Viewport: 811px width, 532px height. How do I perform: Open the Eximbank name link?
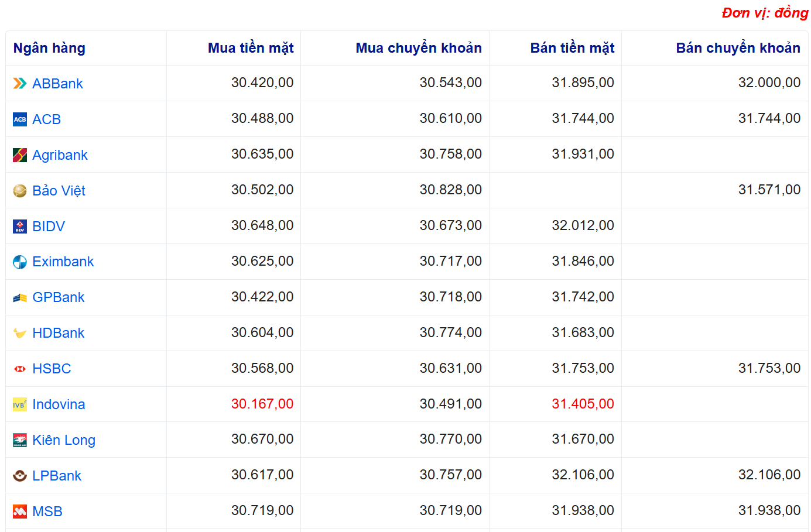pyautogui.click(x=63, y=262)
